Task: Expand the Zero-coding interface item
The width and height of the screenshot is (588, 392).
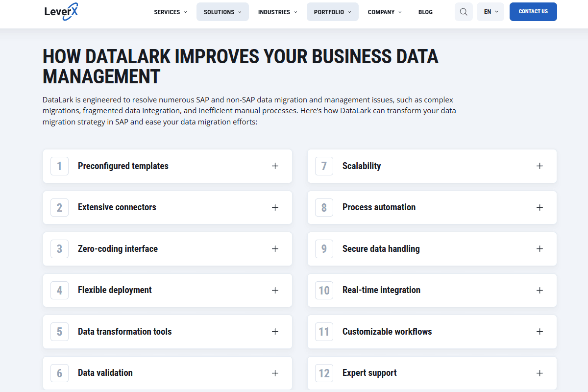Action: [168, 249]
